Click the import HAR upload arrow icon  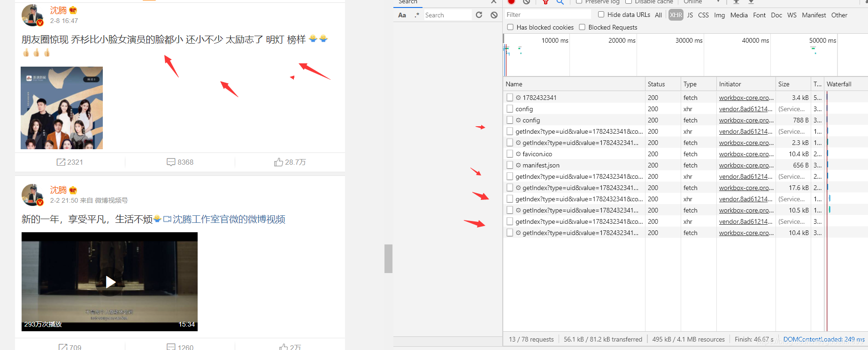(x=736, y=2)
